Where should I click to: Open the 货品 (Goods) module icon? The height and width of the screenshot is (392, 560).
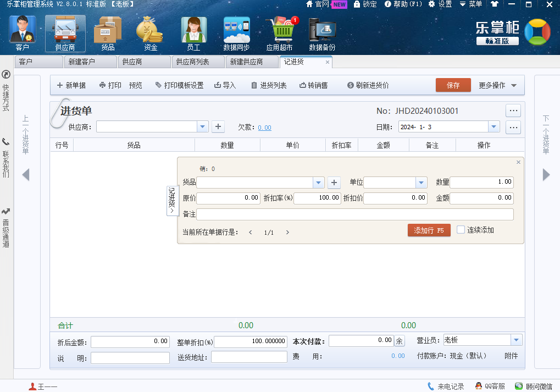(108, 33)
